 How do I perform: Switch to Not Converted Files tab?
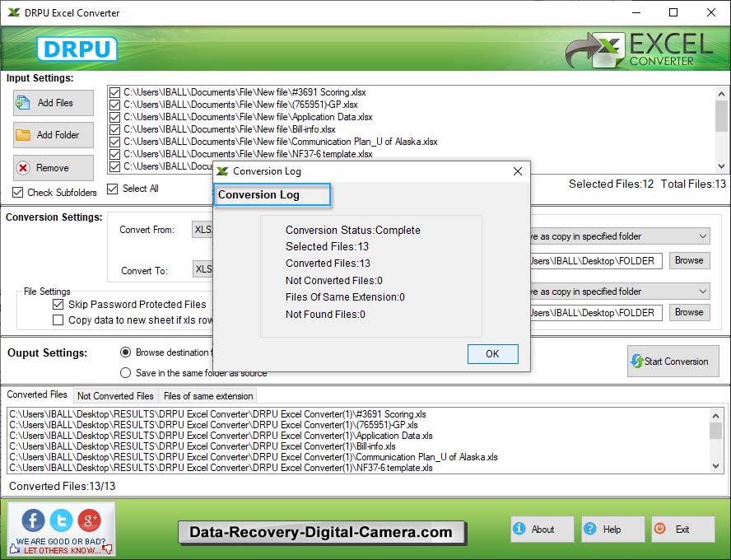tap(115, 396)
